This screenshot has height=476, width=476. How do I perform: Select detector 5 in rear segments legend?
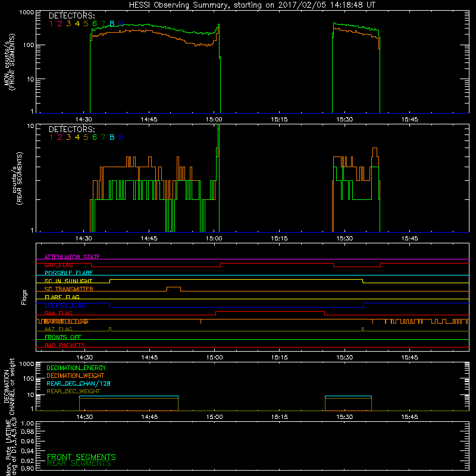86,137
